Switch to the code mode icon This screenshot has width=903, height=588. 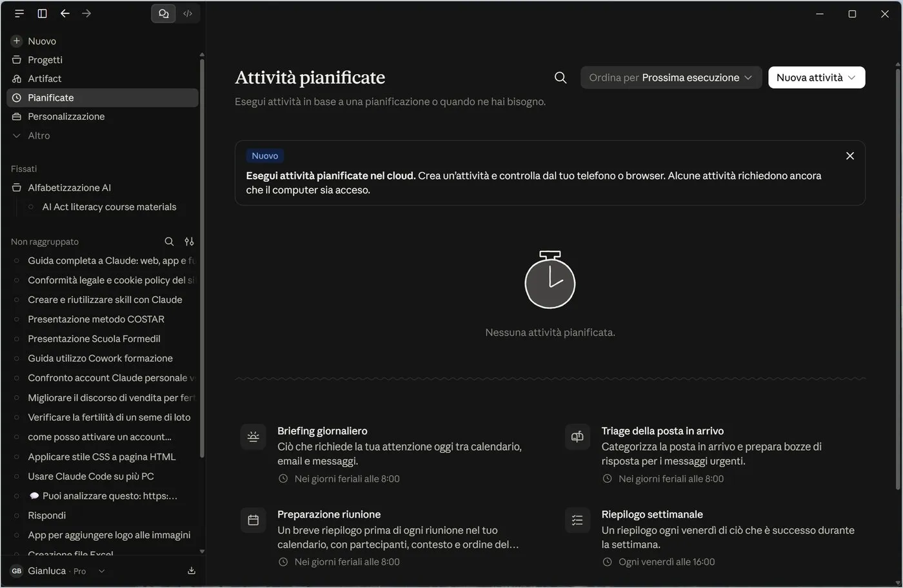pos(188,13)
